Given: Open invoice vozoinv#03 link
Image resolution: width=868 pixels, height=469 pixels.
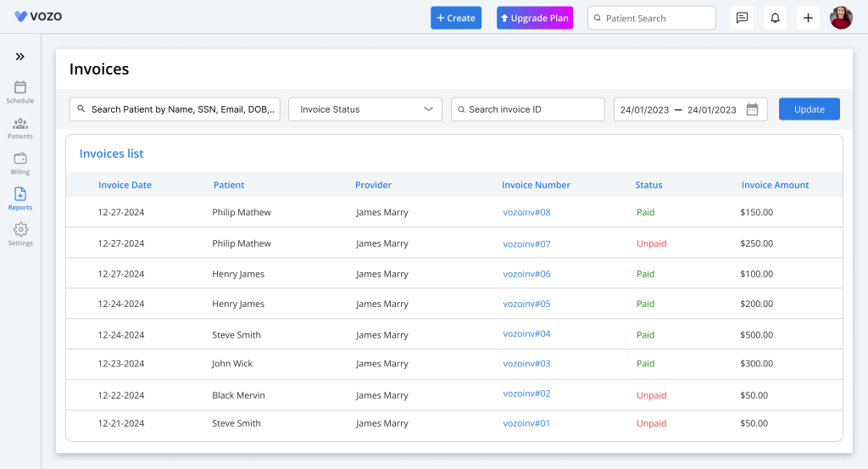Looking at the screenshot, I should click(x=526, y=363).
